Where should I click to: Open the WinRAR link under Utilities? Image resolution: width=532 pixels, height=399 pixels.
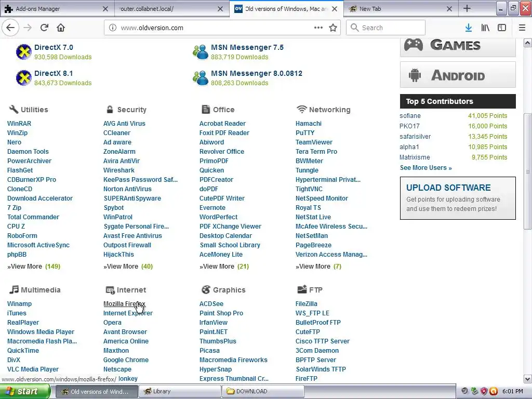tap(19, 124)
